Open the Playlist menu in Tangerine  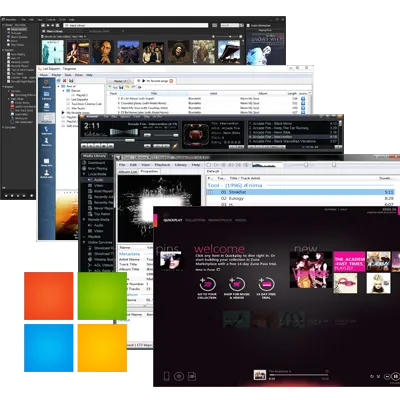coord(56,75)
